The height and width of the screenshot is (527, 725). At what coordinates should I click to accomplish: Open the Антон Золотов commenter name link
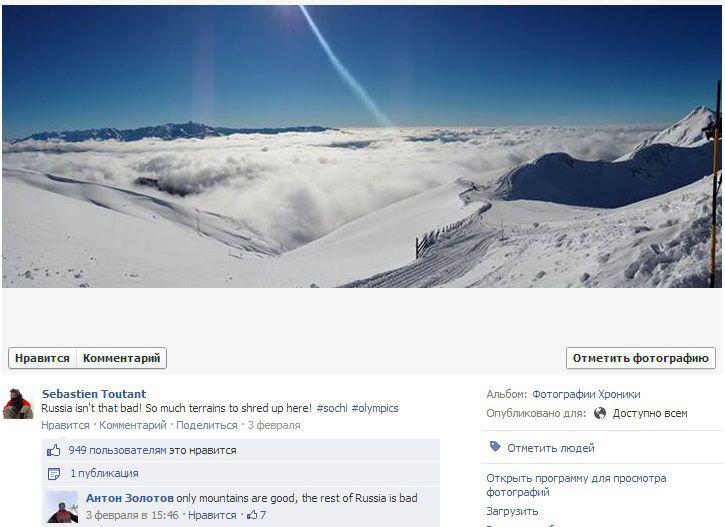tap(130, 498)
